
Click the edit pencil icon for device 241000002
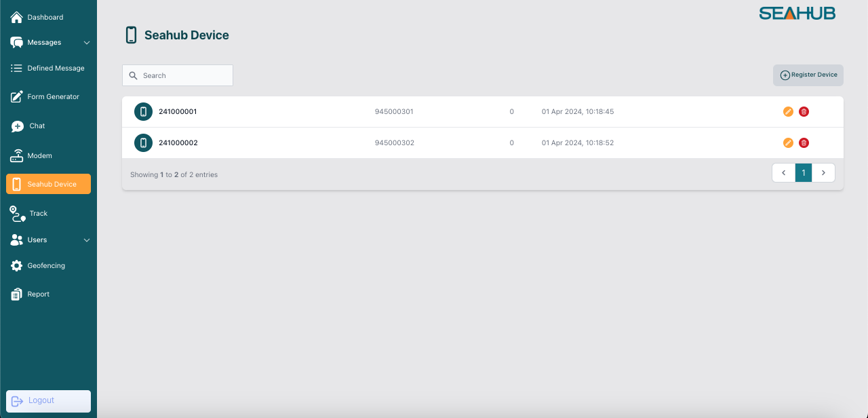click(x=788, y=143)
